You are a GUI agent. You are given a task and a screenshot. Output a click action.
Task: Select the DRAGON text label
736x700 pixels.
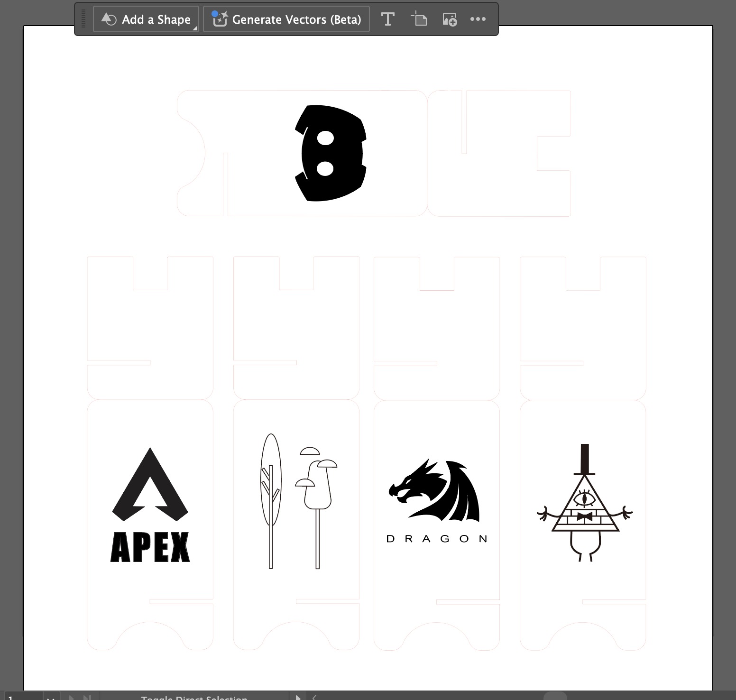(437, 539)
